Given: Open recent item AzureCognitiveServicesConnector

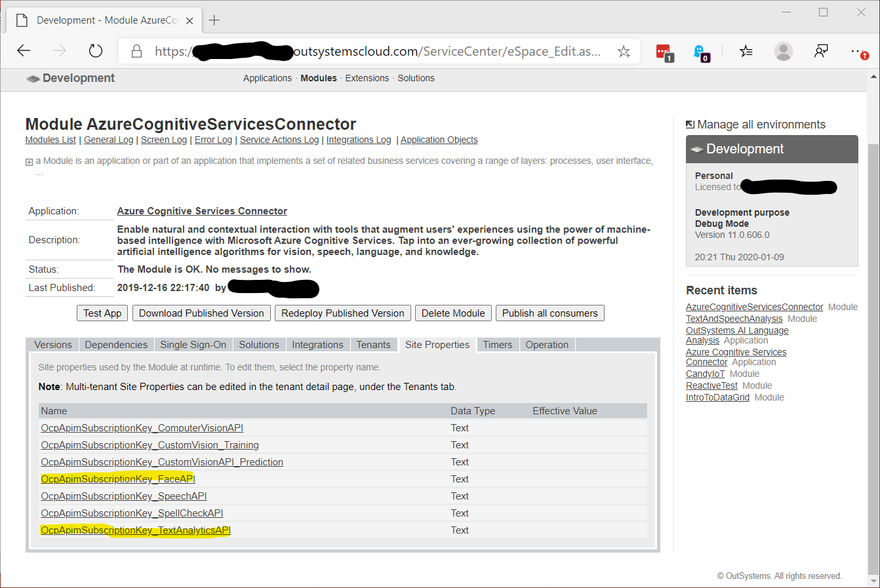Looking at the screenshot, I should click(754, 307).
